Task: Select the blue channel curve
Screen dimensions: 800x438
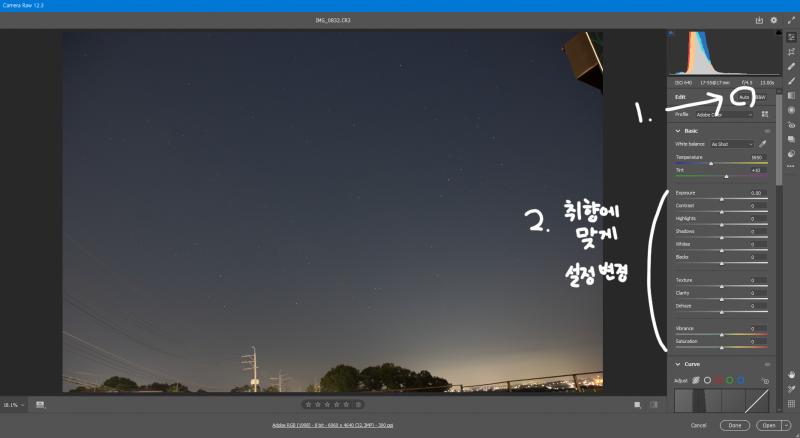Action: coord(741,380)
